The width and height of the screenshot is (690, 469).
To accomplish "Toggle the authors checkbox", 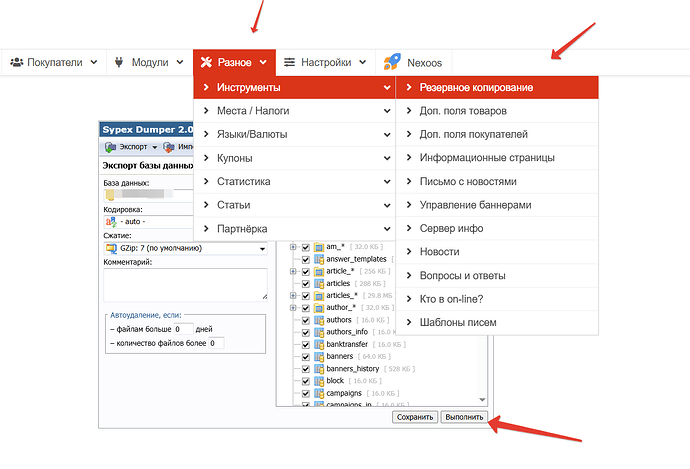I will click(x=306, y=320).
